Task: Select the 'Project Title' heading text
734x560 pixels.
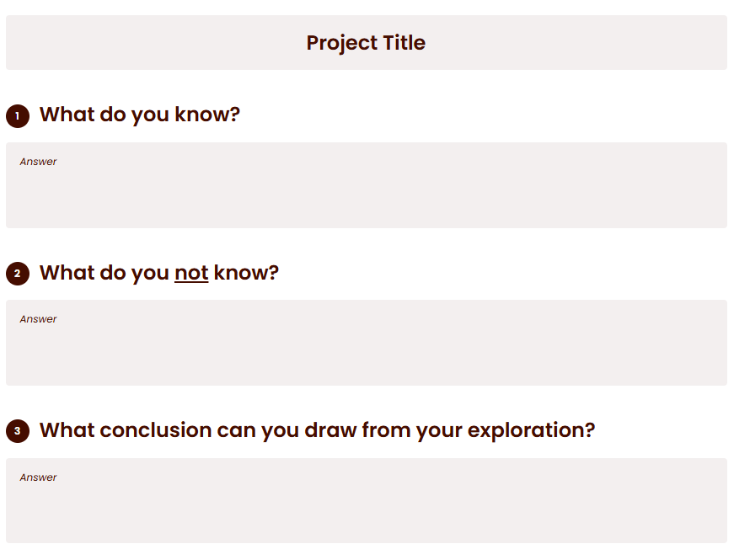Action: click(x=366, y=43)
